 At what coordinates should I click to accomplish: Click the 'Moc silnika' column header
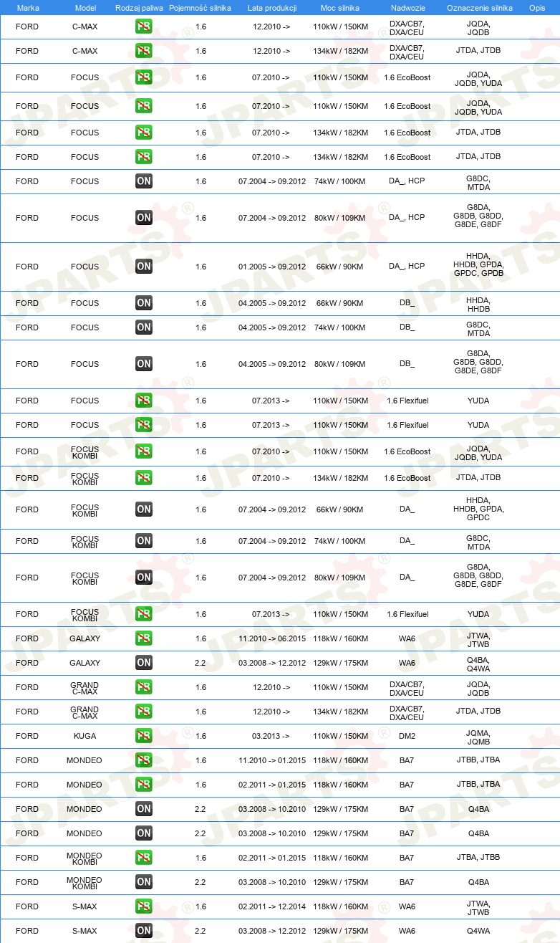click(340, 8)
